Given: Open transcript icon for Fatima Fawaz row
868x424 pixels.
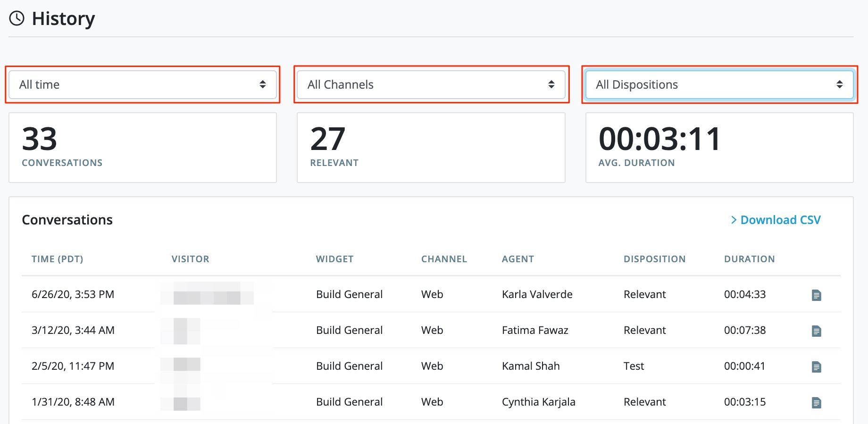Looking at the screenshot, I should [x=816, y=331].
